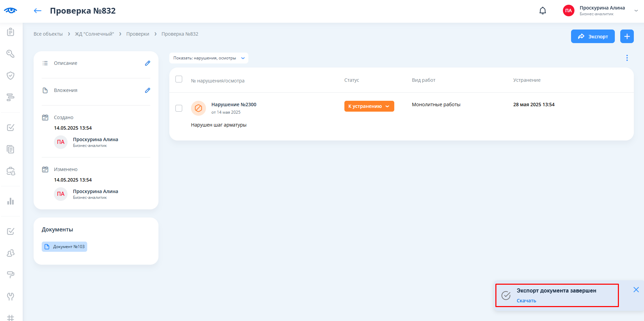Viewport: 644px width, 321px height.
Task: Click the Скачать link in the notification
Action: (526, 301)
